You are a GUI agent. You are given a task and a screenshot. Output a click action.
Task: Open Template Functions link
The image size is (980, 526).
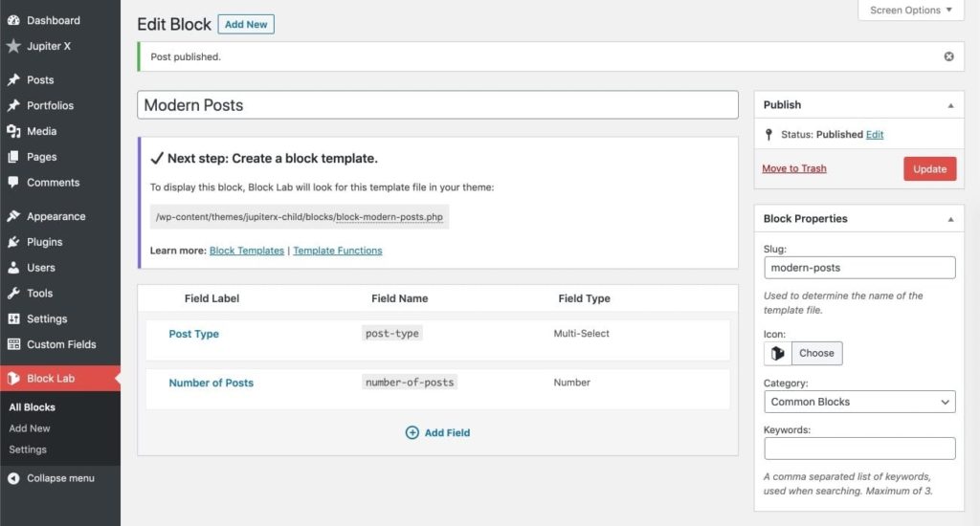(x=338, y=250)
